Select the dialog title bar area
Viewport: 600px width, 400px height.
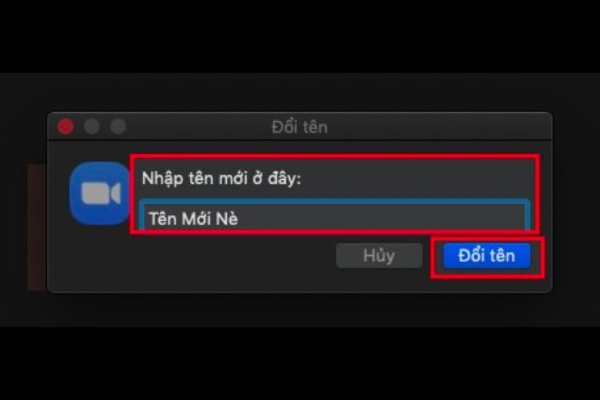click(x=300, y=127)
